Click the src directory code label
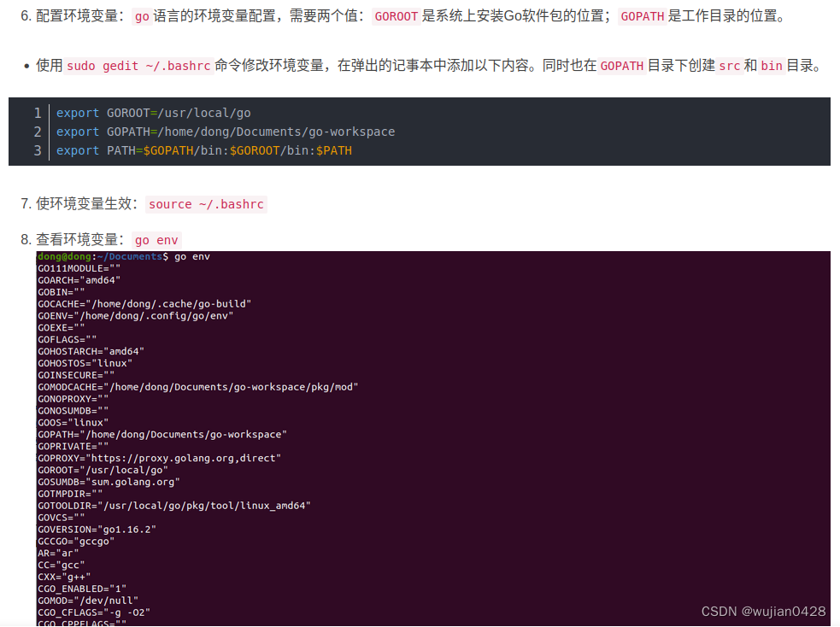Viewport: 840px width, 627px height. click(730, 66)
